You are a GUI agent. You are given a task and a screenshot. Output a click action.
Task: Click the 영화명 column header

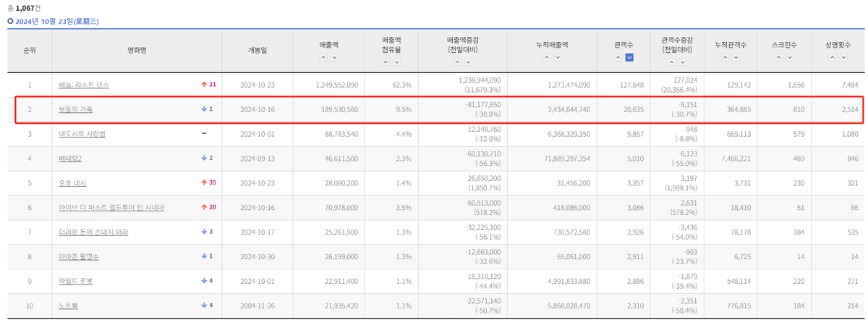coord(137,51)
